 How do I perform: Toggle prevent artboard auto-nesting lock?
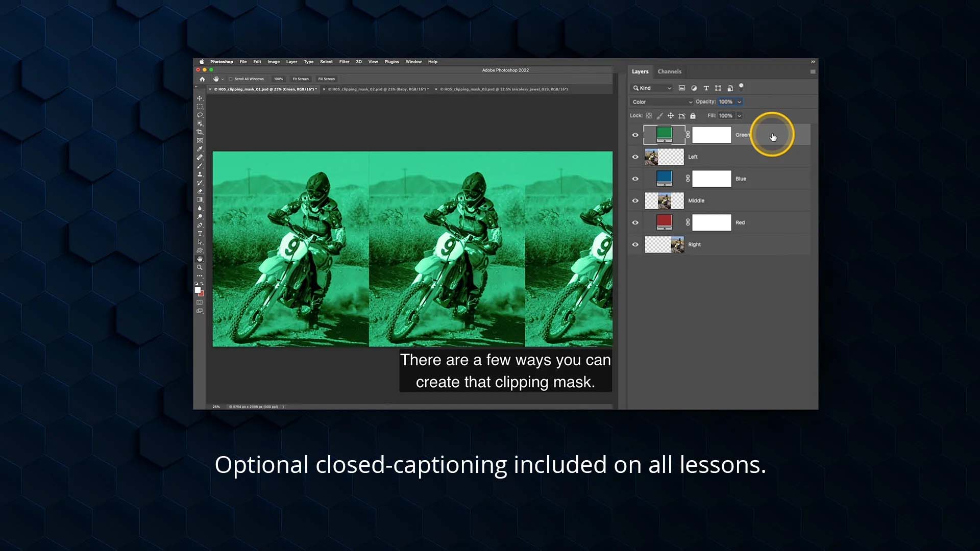click(x=682, y=116)
